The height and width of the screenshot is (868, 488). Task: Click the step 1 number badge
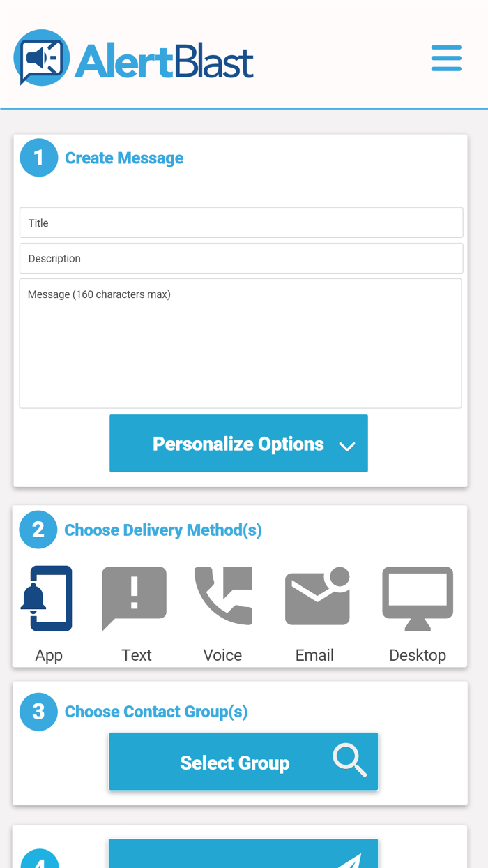39,158
